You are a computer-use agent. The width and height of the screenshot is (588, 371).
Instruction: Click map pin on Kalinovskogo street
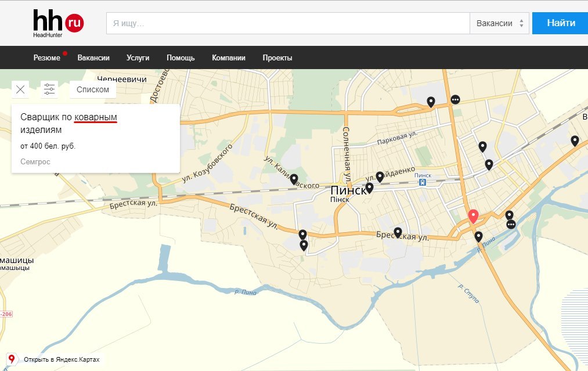[294, 179]
